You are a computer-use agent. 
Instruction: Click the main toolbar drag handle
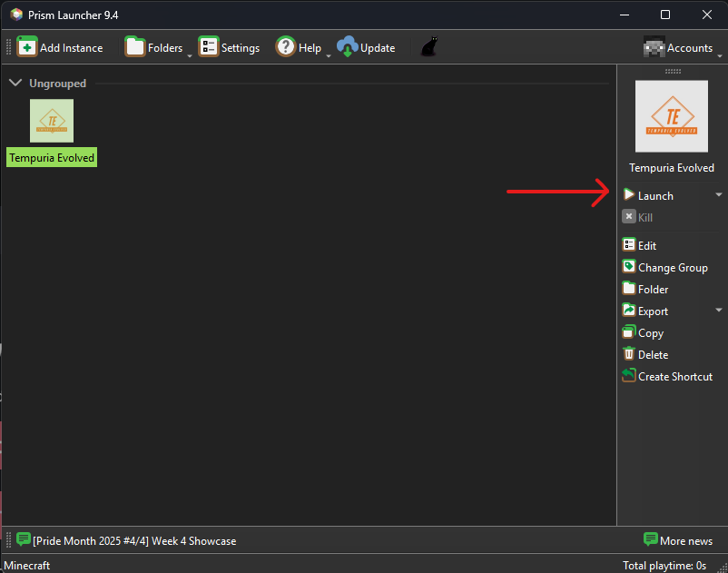(8, 47)
